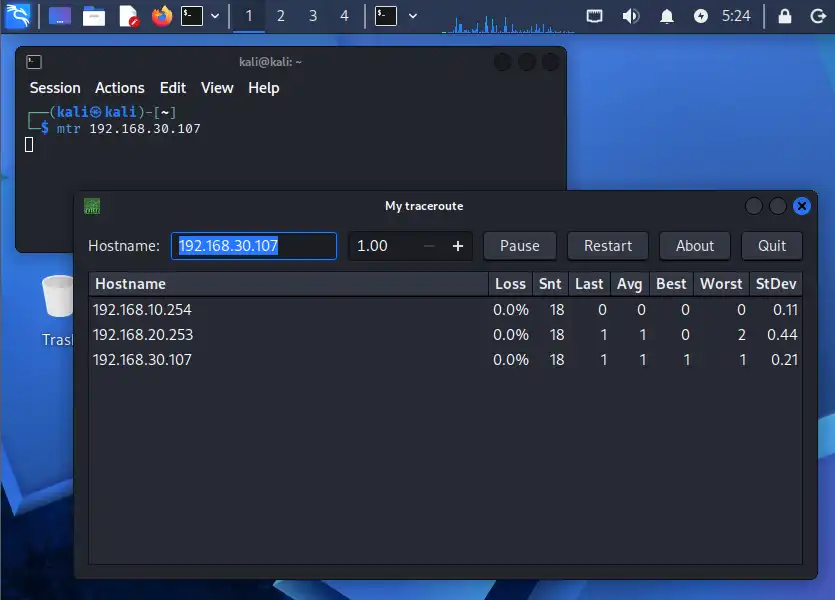Click the running terminal taskbar icon
This screenshot has width=835, height=600.
pos(386,16)
